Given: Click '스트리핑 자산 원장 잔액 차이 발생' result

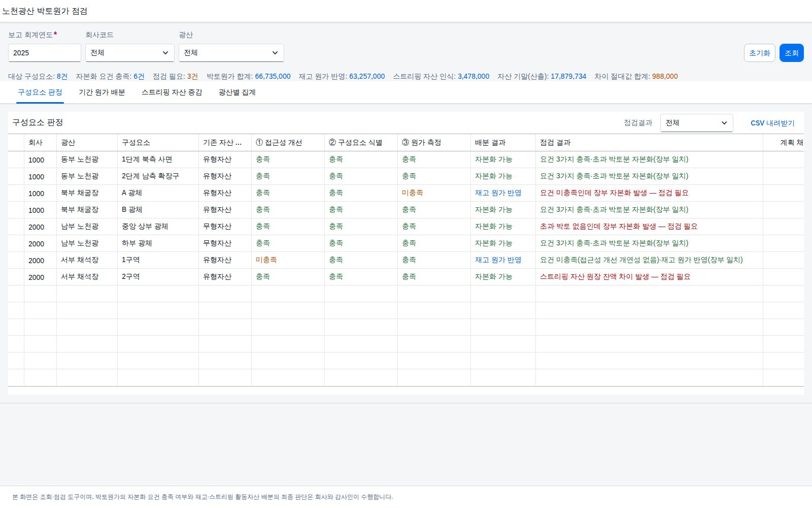Looking at the screenshot, I should pyautogui.click(x=615, y=277).
